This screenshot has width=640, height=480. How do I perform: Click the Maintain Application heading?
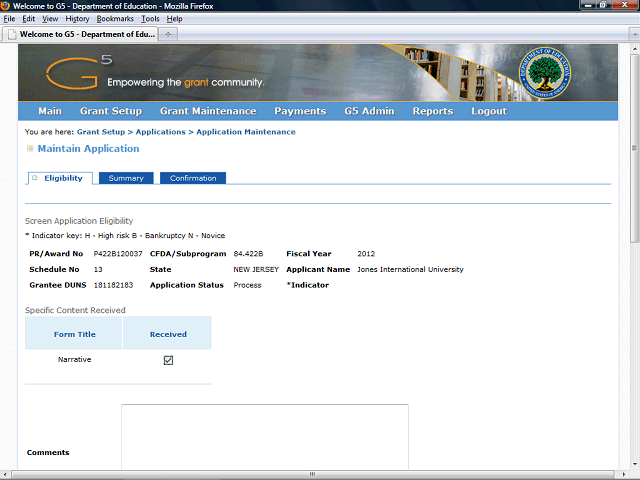coord(89,149)
